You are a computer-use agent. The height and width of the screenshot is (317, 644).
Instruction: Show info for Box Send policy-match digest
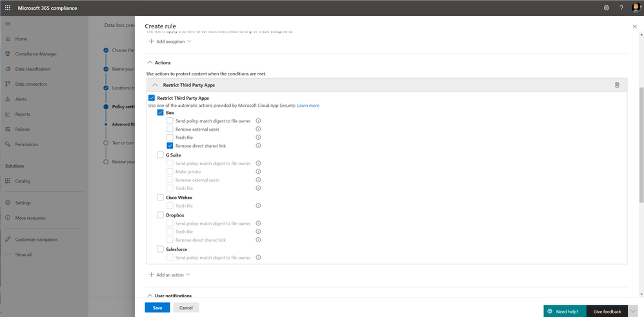tap(258, 121)
